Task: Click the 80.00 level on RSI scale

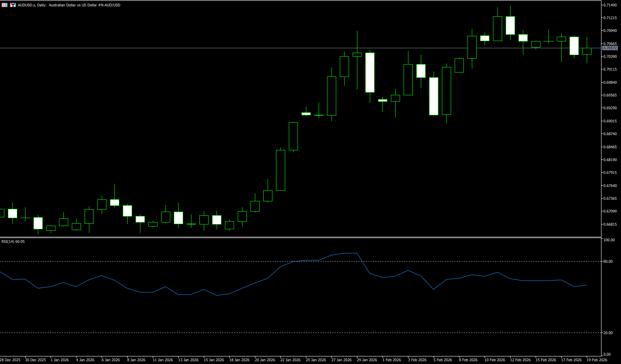Action: point(609,262)
